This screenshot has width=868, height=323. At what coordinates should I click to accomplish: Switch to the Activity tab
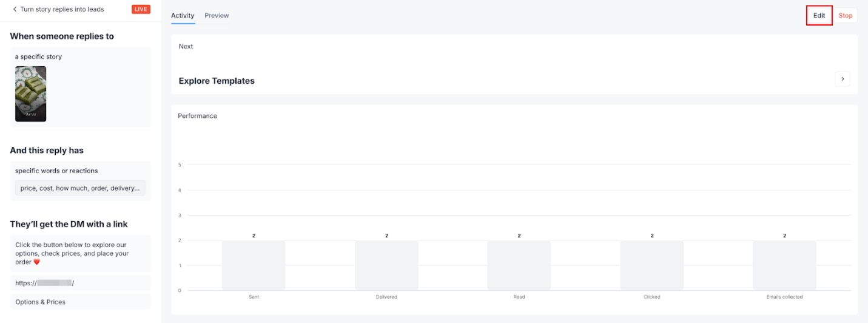183,16
